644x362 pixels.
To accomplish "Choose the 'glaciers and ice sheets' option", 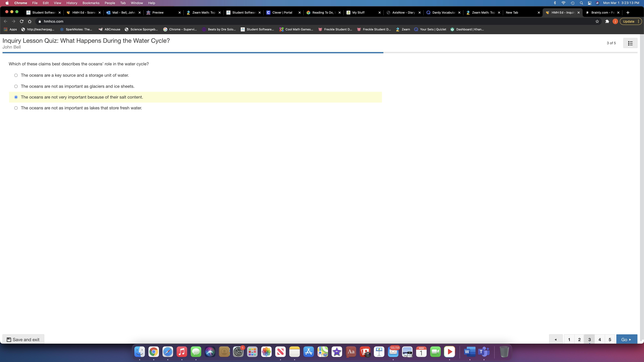I will click(x=16, y=86).
